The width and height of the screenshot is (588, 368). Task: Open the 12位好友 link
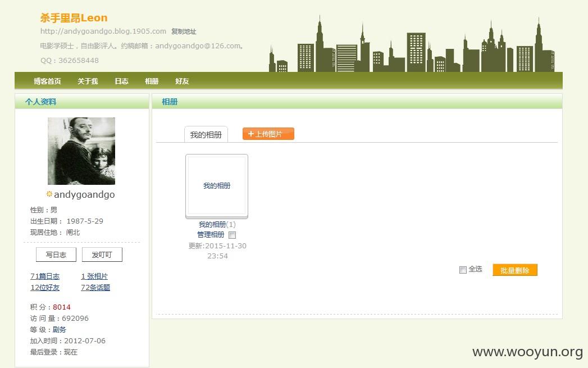point(45,287)
